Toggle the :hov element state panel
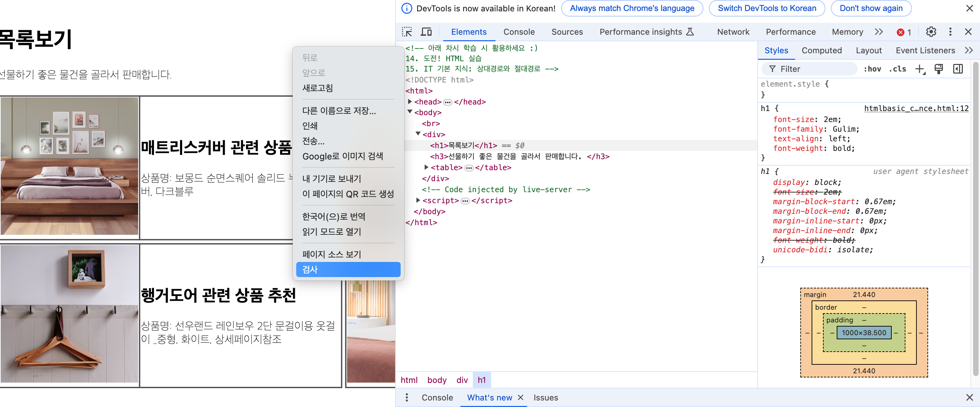Image resolution: width=980 pixels, height=407 pixels. pyautogui.click(x=872, y=69)
